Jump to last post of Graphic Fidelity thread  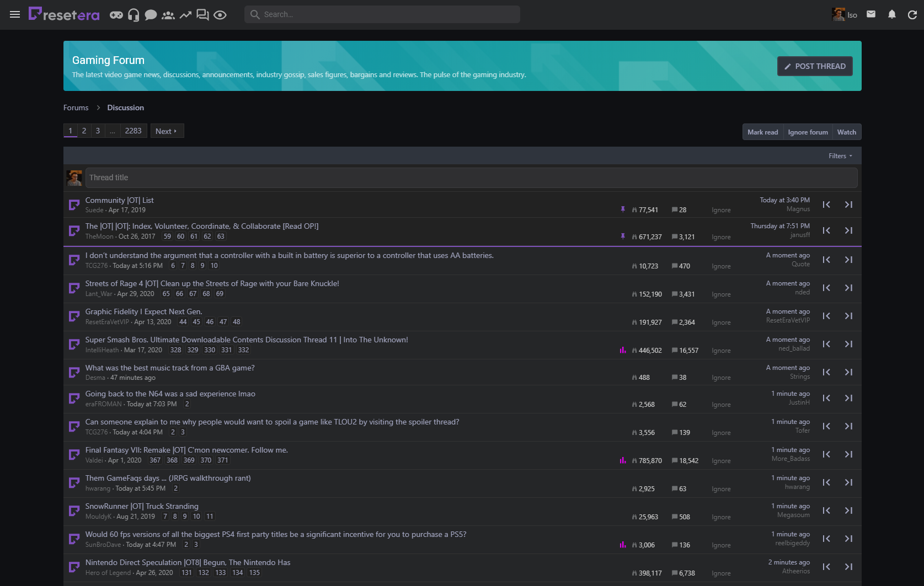tap(848, 316)
